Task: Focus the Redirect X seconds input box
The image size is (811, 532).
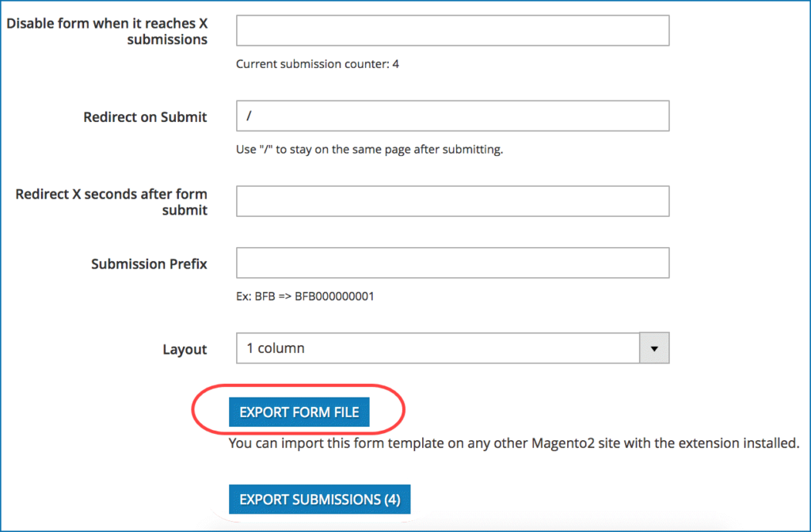Action: click(452, 201)
